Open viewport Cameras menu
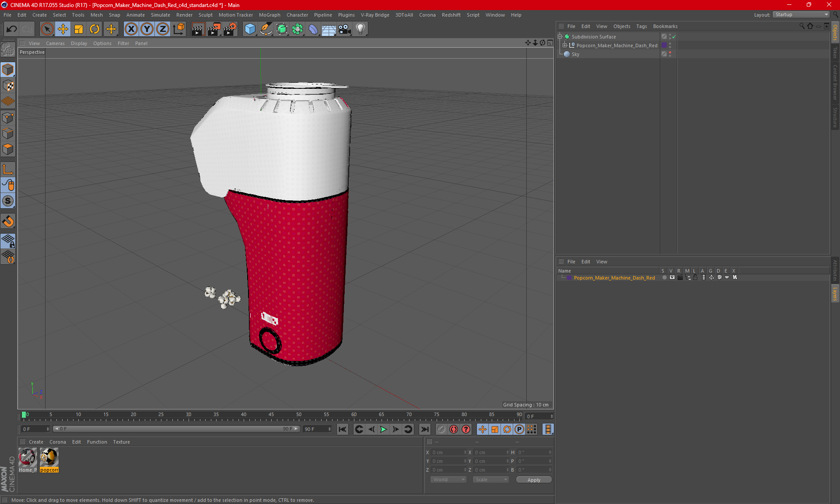 point(55,43)
